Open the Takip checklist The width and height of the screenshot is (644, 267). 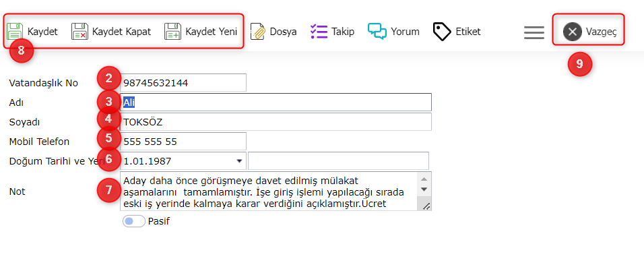[332, 31]
